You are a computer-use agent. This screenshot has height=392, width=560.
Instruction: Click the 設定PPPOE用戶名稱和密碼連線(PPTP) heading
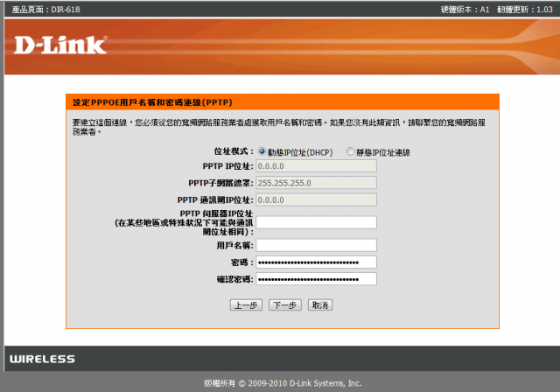(x=152, y=102)
